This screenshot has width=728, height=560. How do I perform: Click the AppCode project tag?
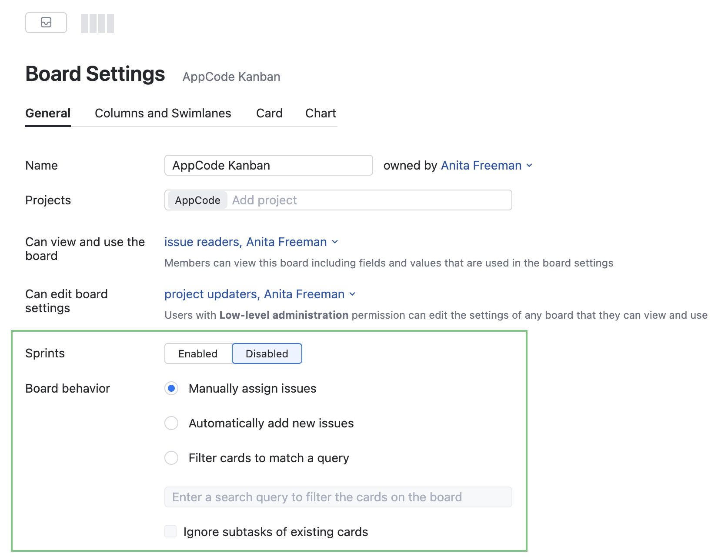[x=197, y=200]
